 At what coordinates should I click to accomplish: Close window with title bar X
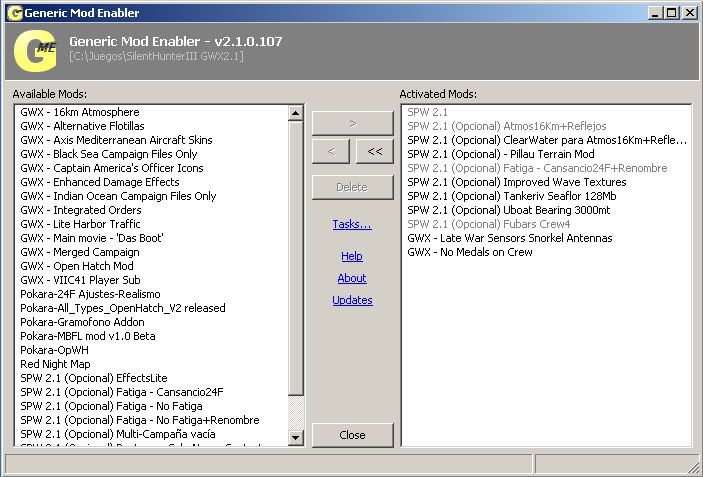[689, 13]
